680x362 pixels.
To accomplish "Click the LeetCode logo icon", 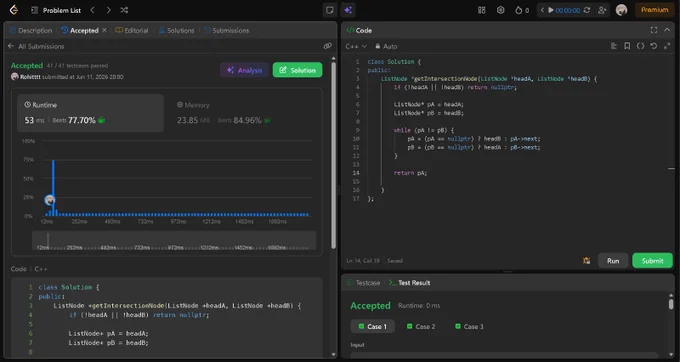I will pyautogui.click(x=13, y=10).
